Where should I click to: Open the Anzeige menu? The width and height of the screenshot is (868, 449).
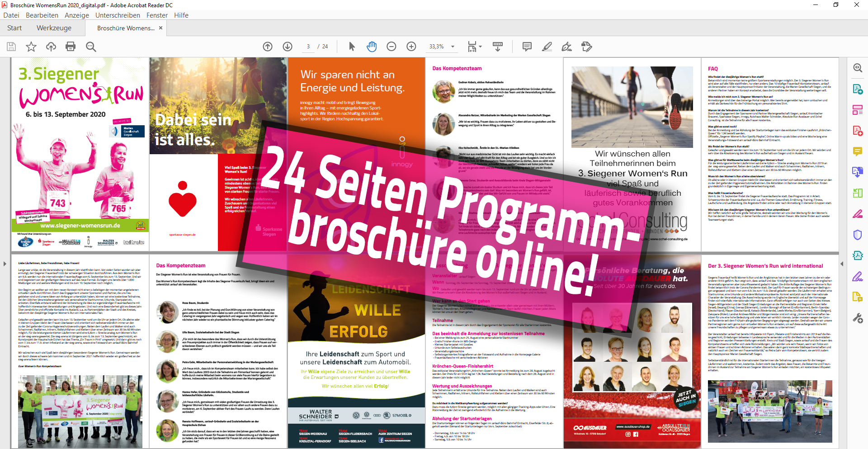coord(77,15)
